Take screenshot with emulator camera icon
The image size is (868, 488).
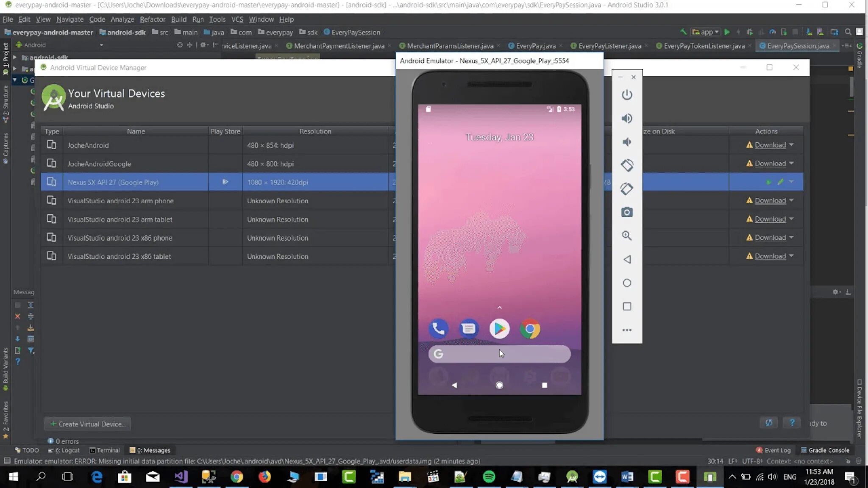pos(626,212)
